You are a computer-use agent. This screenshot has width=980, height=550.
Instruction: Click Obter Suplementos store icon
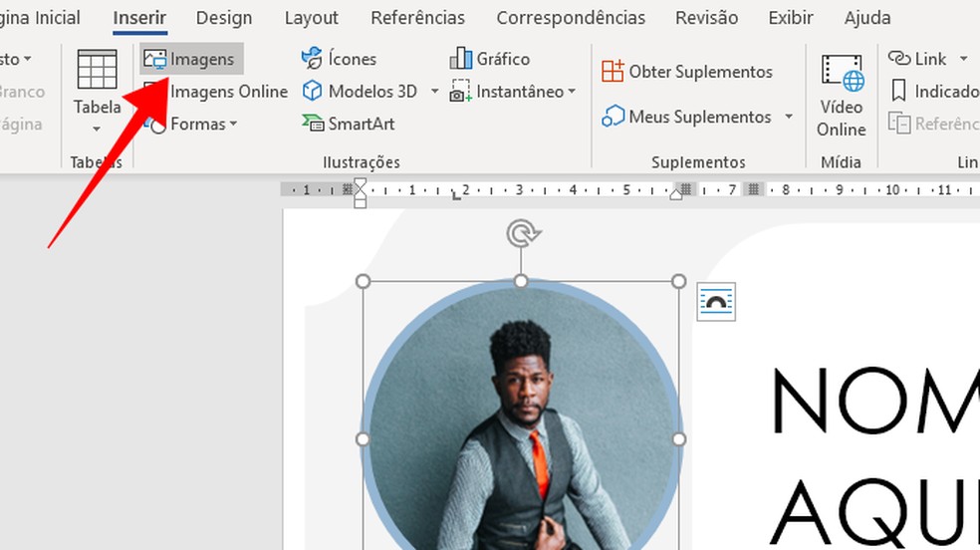(612, 72)
